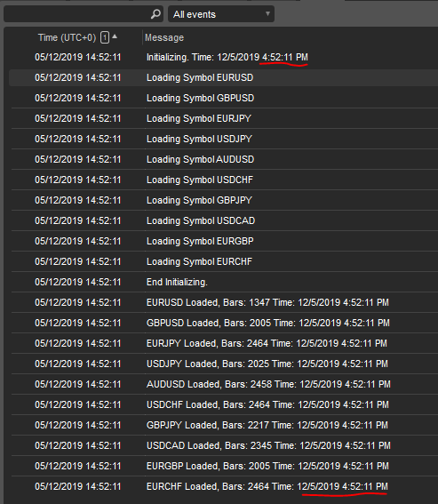Select the Initializing log entry

tap(224, 57)
